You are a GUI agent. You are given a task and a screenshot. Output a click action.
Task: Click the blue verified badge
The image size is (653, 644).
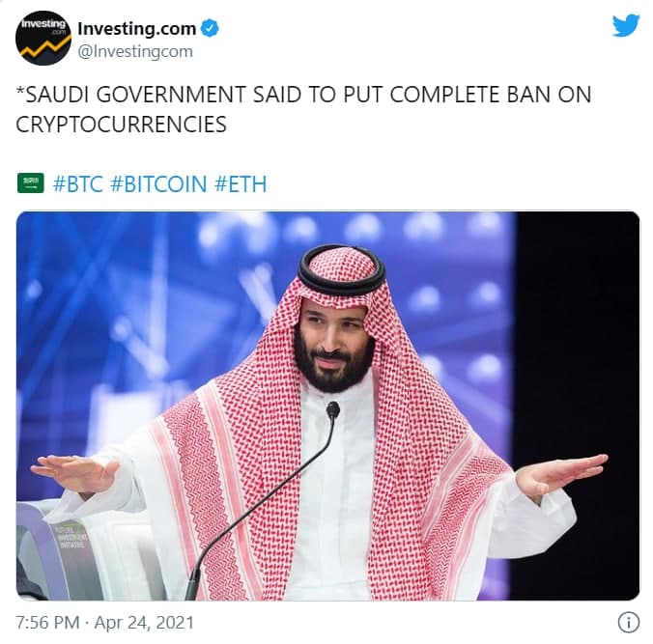click(210, 28)
